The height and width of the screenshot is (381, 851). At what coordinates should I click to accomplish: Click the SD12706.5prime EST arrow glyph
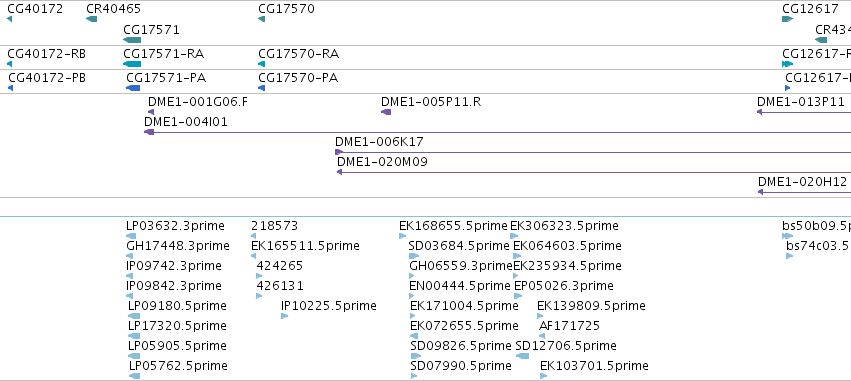522,356
